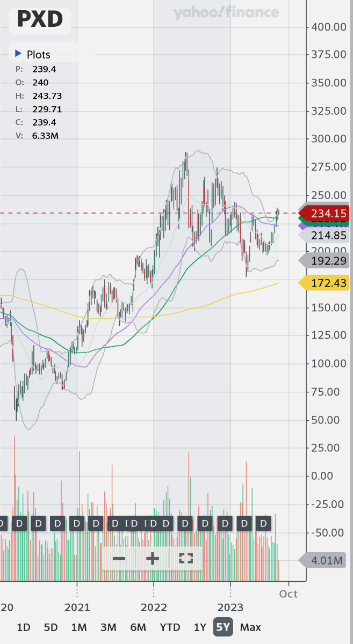Click the 4.01M volume label
353x644 pixels.
(326, 561)
